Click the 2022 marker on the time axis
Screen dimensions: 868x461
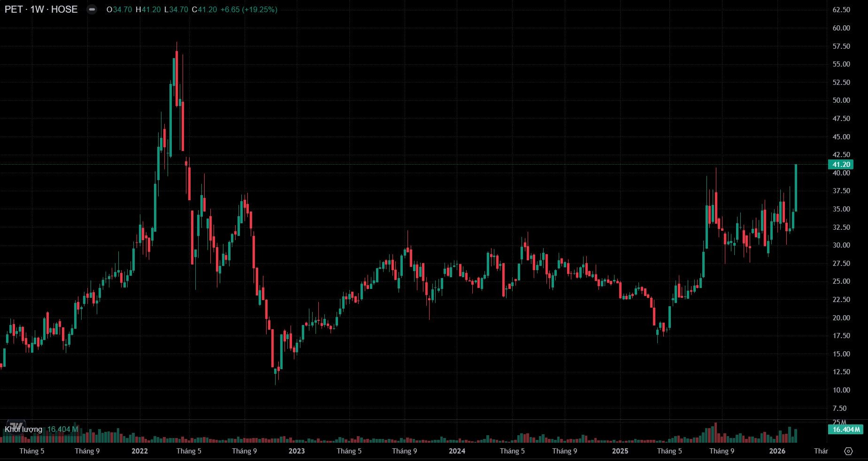pyautogui.click(x=139, y=451)
